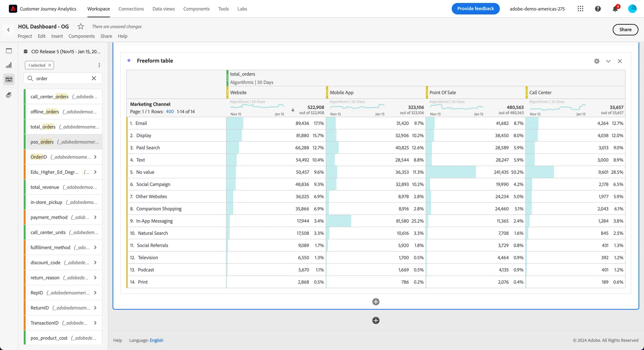Select the pos_orders metric

(63, 142)
